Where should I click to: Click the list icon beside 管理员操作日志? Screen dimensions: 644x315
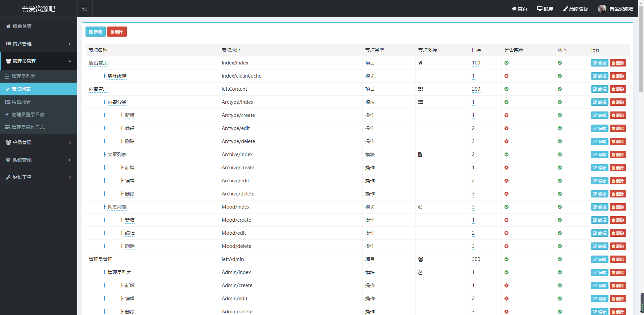7,127
